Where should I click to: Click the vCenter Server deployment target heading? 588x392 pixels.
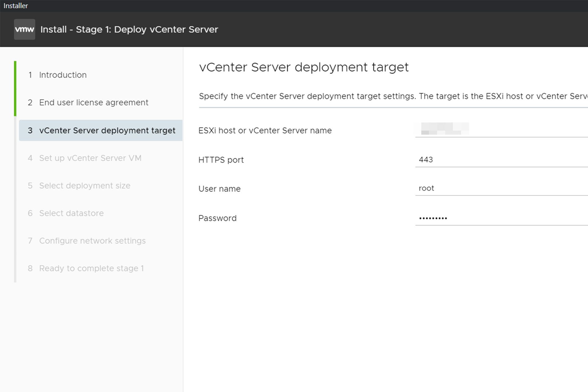[x=304, y=67]
